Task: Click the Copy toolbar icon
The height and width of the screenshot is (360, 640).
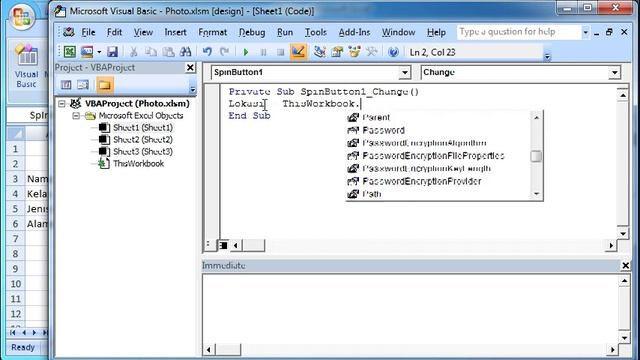Action: tap(151, 52)
